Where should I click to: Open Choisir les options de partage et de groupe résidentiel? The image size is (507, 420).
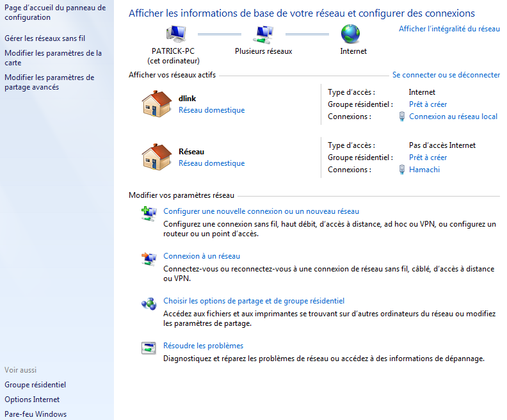[253, 301]
